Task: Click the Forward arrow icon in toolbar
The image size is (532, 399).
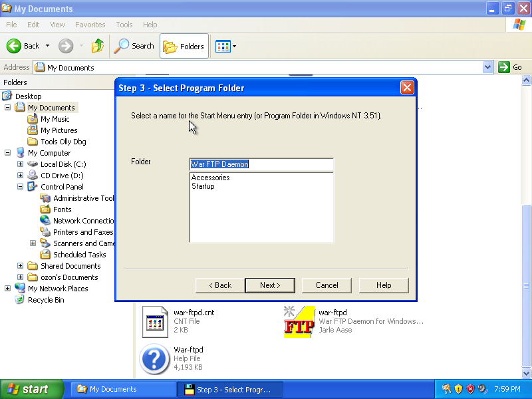Action: 66,46
